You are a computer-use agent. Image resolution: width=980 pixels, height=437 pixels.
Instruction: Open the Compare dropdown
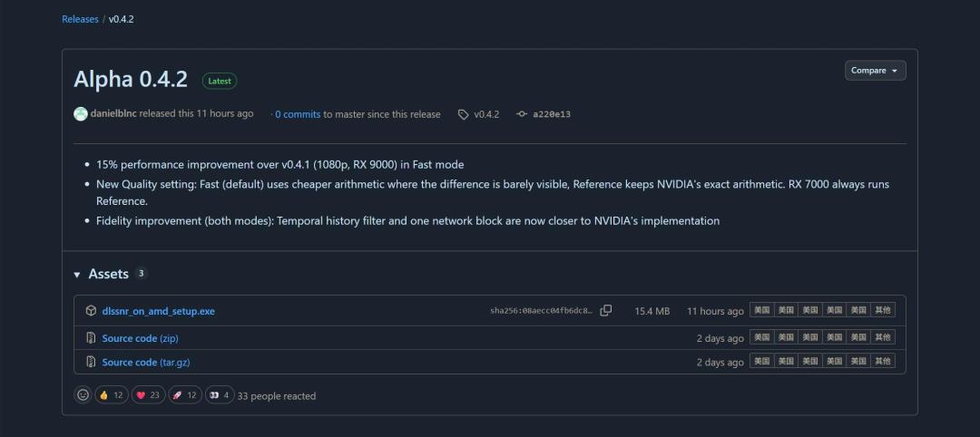coord(875,71)
